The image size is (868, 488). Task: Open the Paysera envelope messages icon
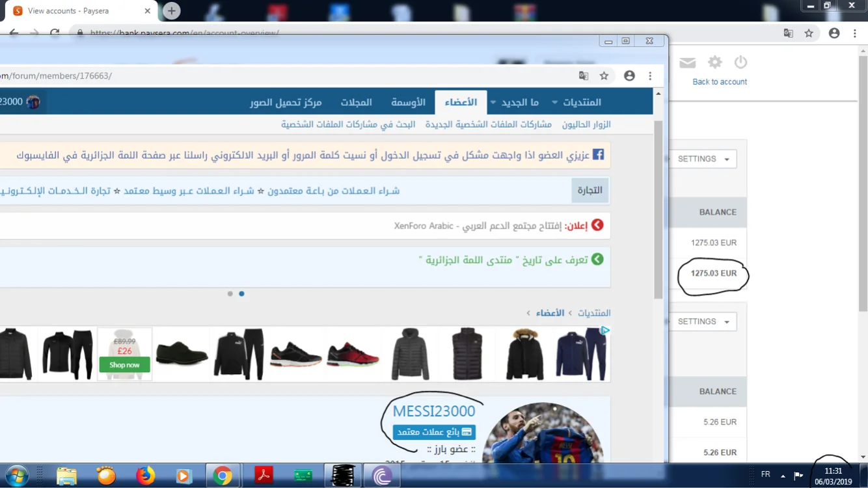[688, 62]
